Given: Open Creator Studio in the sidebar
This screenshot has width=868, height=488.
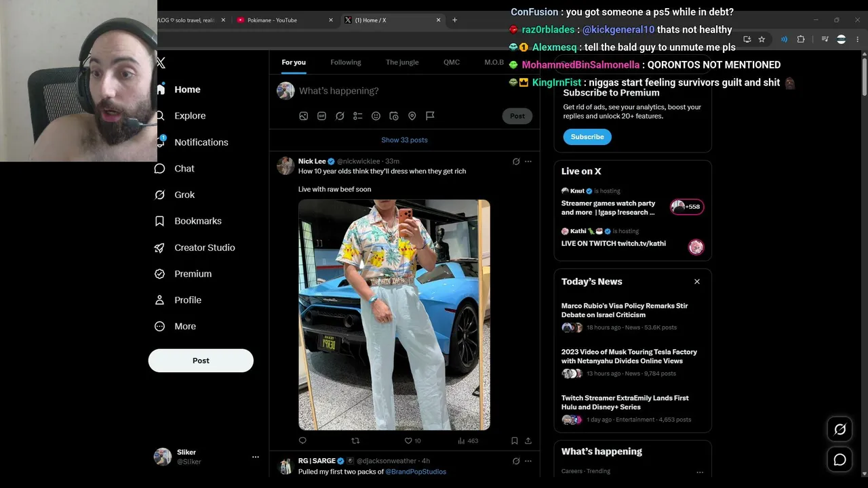Looking at the screenshot, I should click(x=195, y=247).
